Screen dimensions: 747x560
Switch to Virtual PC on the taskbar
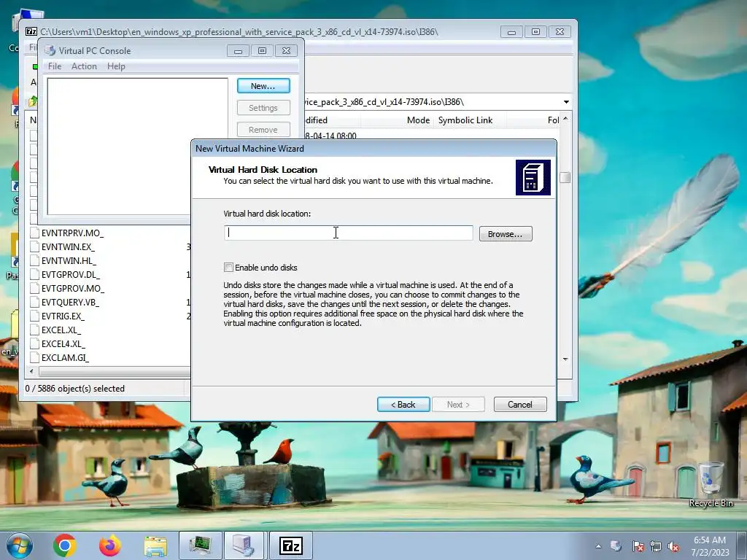(244, 545)
